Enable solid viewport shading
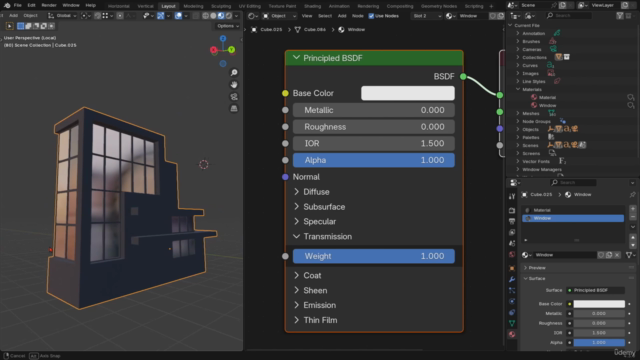 pos(213,16)
